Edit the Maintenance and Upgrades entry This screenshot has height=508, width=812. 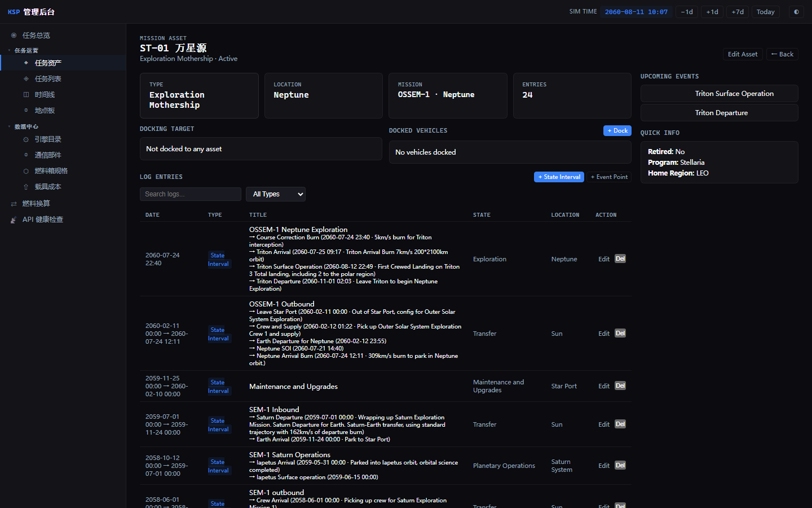pos(604,386)
